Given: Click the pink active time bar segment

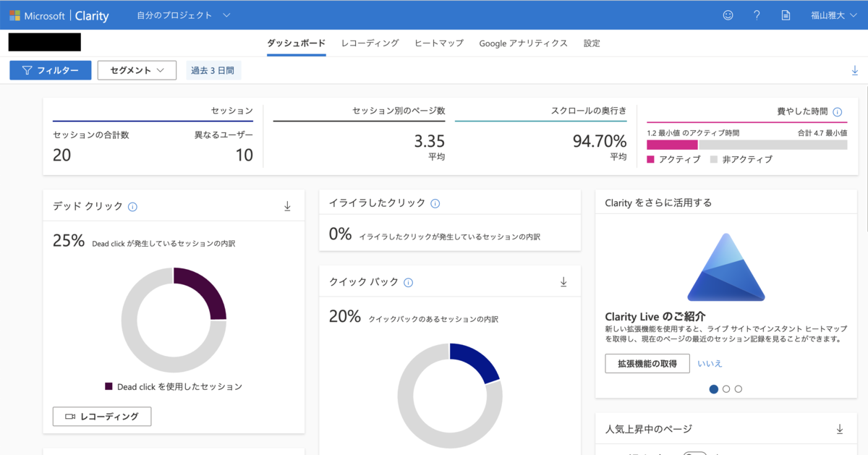Looking at the screenshot, I should [672, 145].
